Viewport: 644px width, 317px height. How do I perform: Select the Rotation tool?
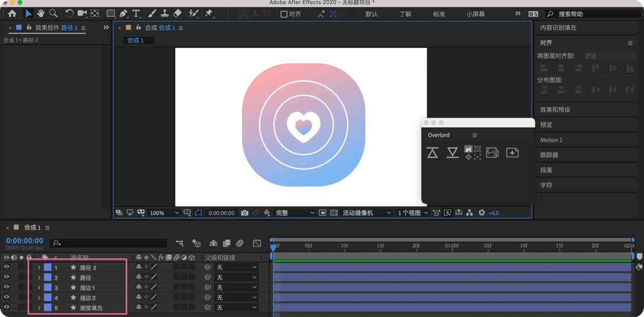coord(69,14)
